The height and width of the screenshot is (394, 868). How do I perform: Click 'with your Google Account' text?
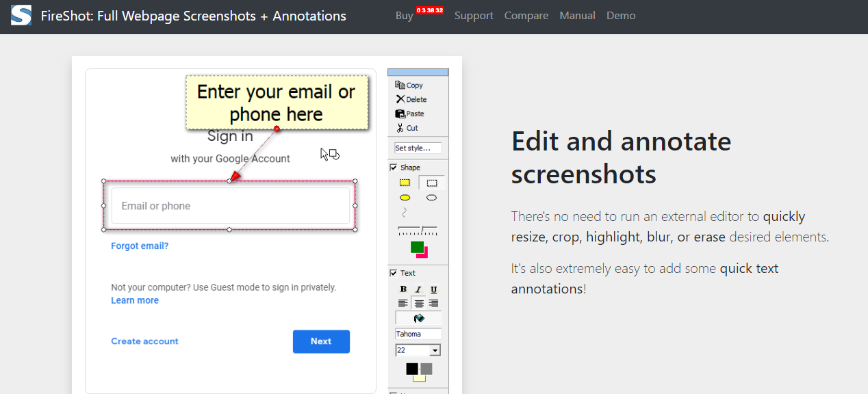point(230,159)
